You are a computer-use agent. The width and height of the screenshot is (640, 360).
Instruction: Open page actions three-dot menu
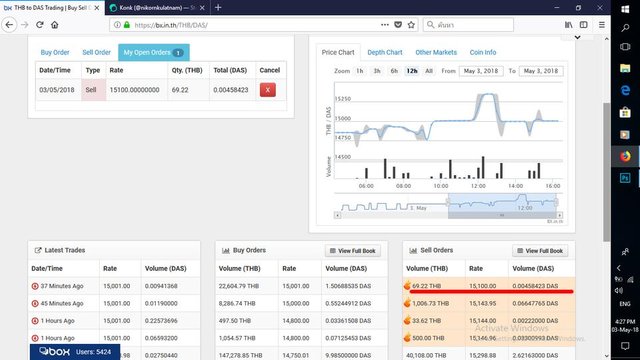click(x=384, y=25)
